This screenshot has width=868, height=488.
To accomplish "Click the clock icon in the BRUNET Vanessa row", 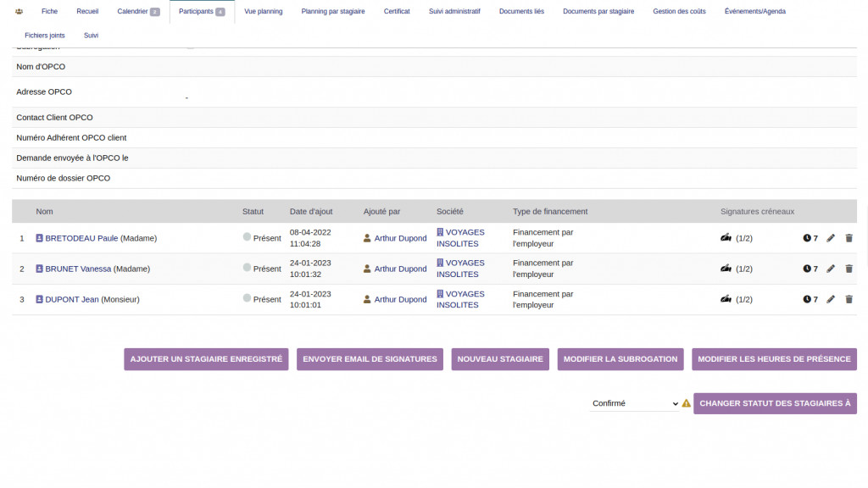I will (x=807, y=269).
